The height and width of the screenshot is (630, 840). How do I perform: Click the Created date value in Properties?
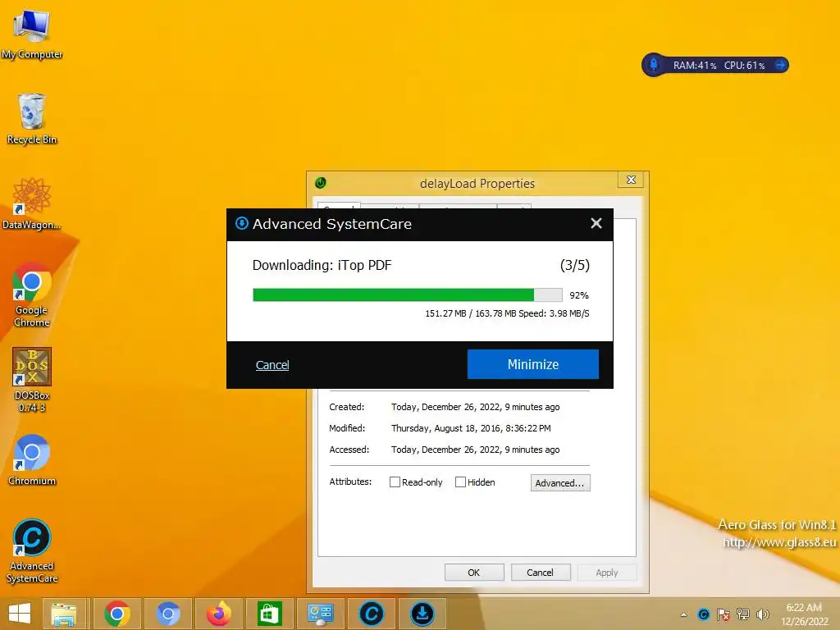(475, 407)
